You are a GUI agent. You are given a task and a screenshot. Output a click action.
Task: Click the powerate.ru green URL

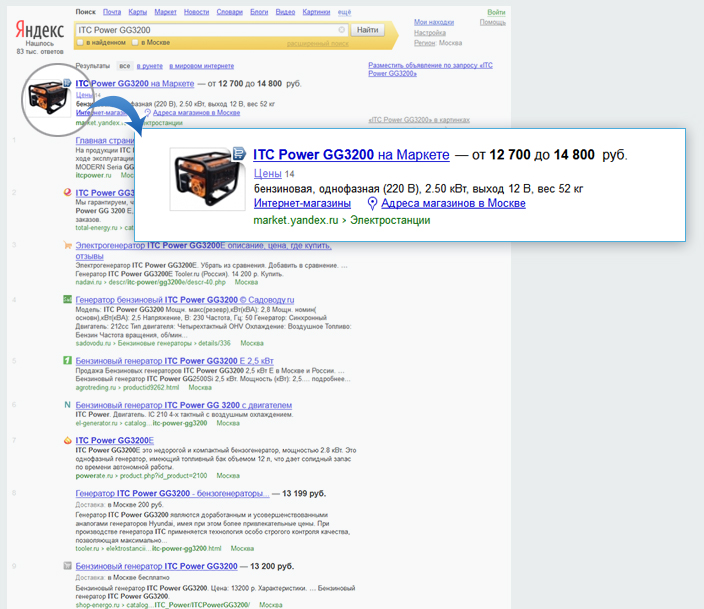141,476
